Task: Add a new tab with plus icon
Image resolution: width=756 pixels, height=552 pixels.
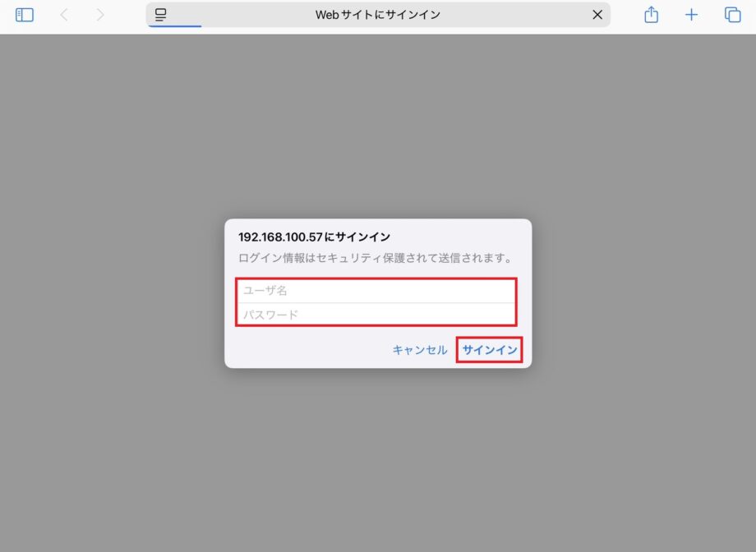Action: [x=691, y=15]
